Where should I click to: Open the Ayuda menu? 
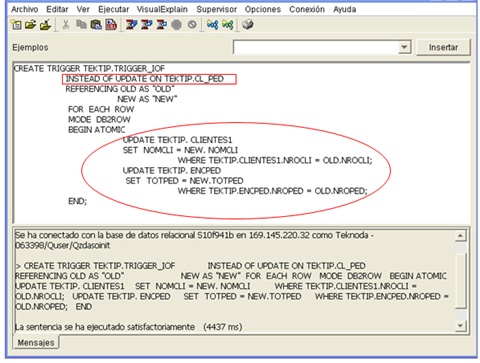pyautogui.click(x=345, y=9)
